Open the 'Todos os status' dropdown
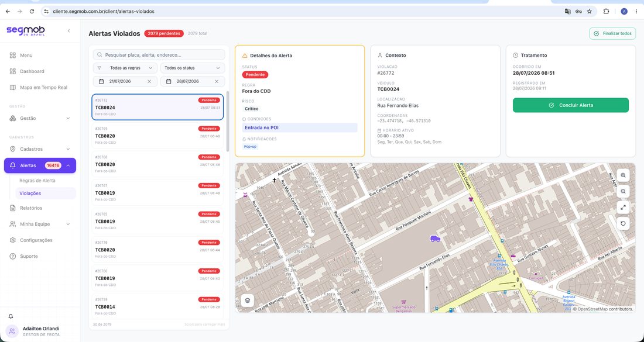Screen dimensions: 644x342 (192, 68)
